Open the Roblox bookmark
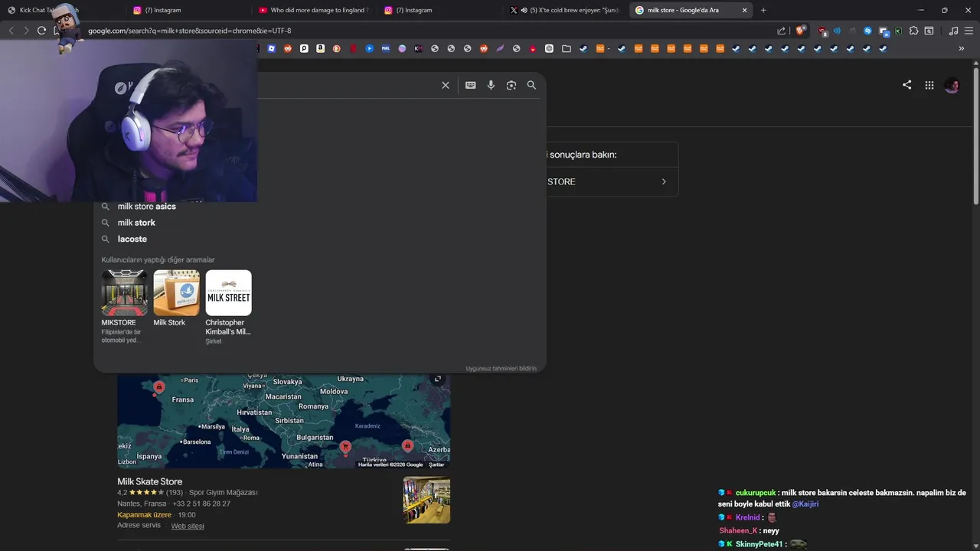 [272, 48]
